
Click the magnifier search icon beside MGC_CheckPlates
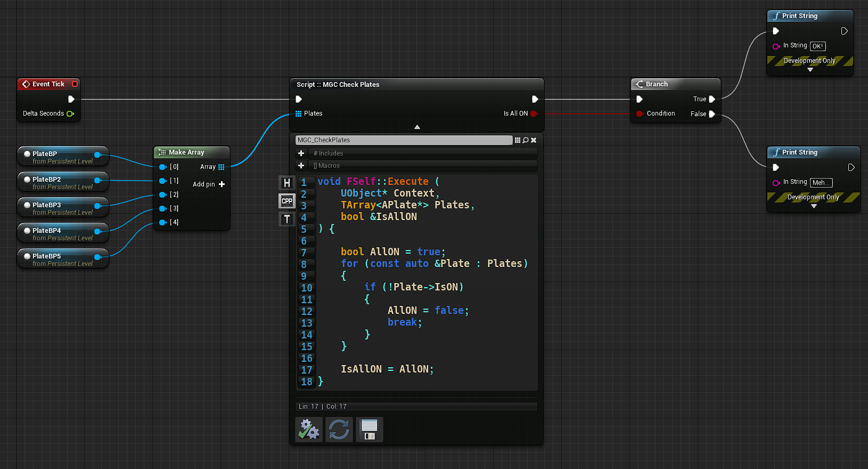(526, 140)
